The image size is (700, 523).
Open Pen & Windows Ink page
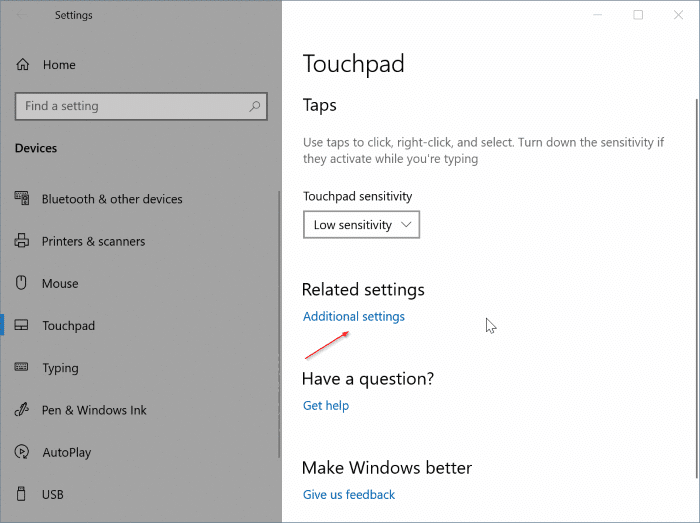tap(94, 410)
